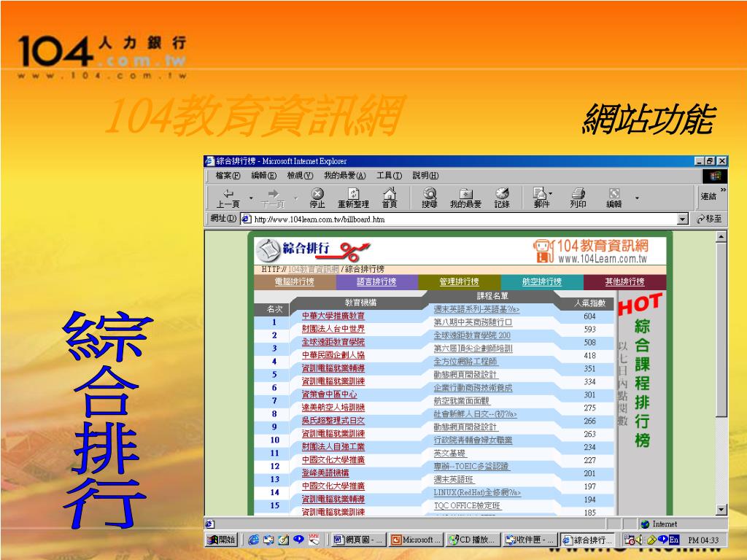This screenshot has width=747, height=560.
Task: Click the Go (移至) button
Action: pyautogui.click(x=709, y=219)
